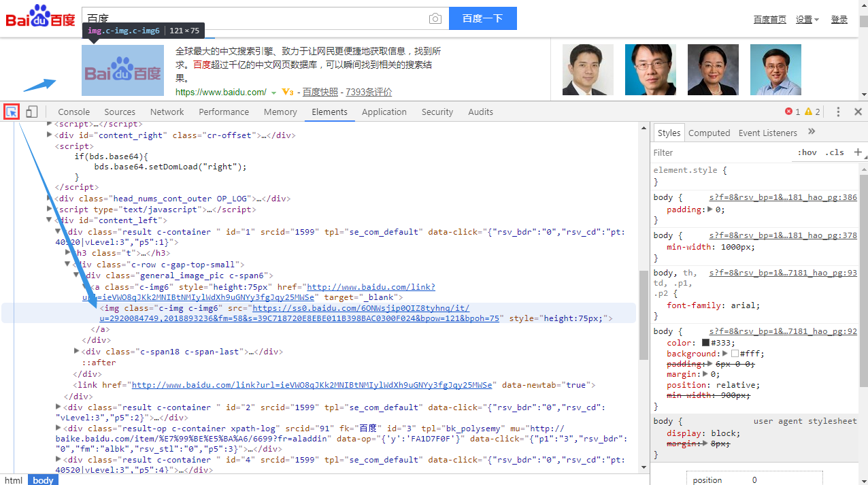This screenshot has width=868, height=485.
Task: Toggle the :hov element state panel
Action: tap(807, 152)
